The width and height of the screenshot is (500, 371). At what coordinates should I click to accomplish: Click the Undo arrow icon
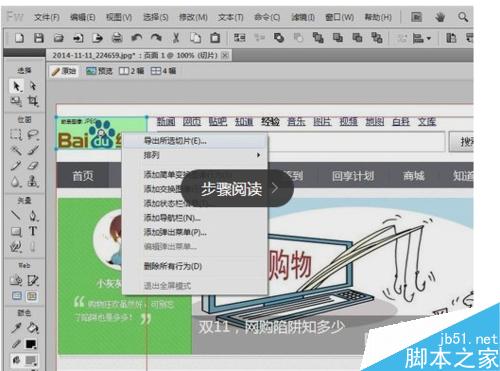click(137, 38)
